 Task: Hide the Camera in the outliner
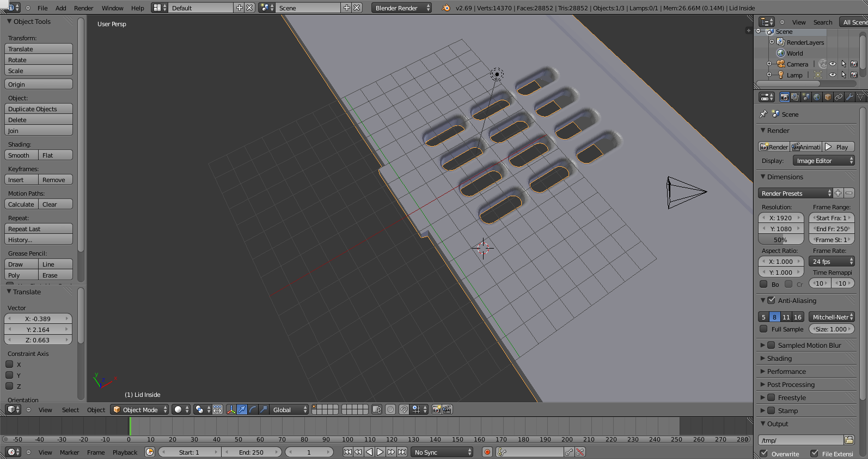[833, 64]
